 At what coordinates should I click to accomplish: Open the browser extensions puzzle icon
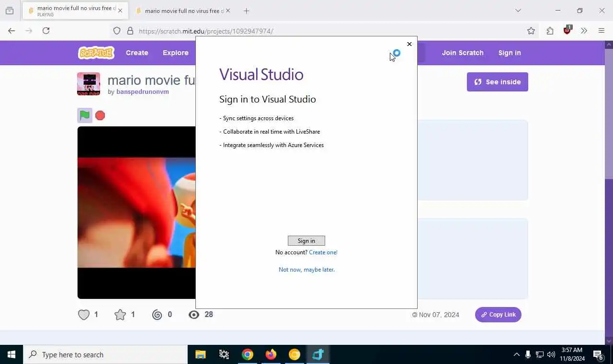pyautogui.click(x=550, y=31)
